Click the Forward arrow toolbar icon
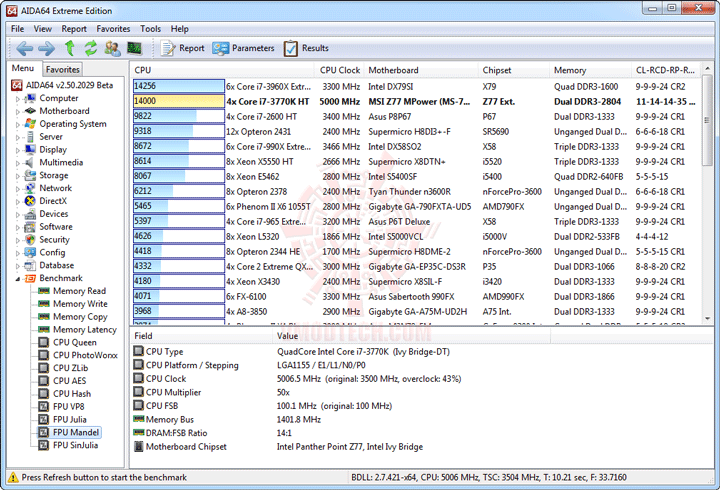Image resolution: width=720 pixels, height=490 pixels. [x=46, y=48]
